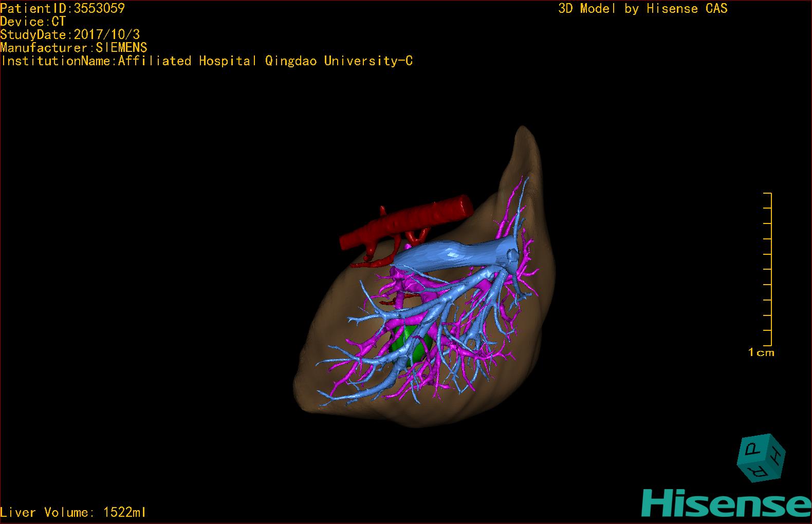Click the 1cm label under the ruler
812x524 pixels.
click(761, 352)
